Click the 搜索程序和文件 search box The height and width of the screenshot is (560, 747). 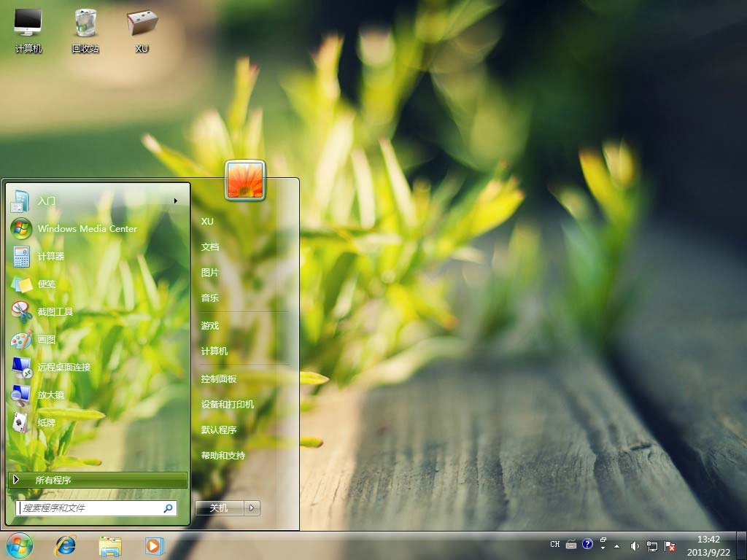point(91,507)
